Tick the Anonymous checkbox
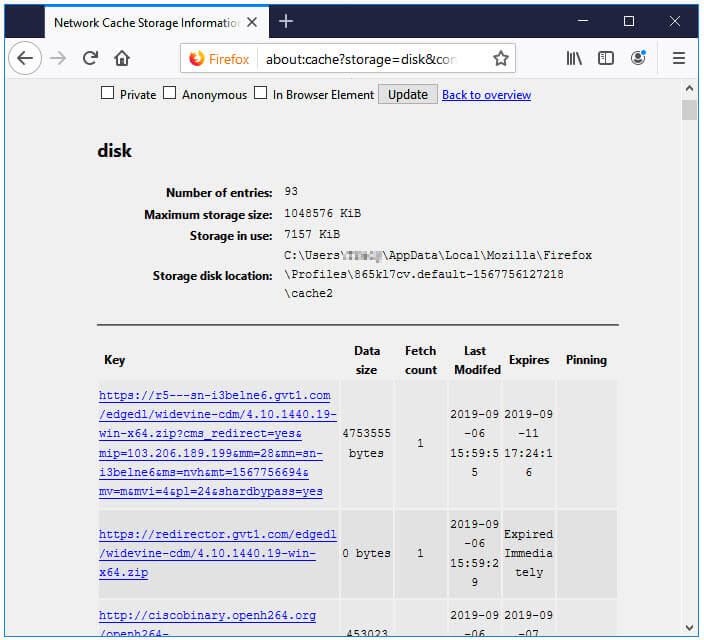The image size is (704, 640). point(169,93)
